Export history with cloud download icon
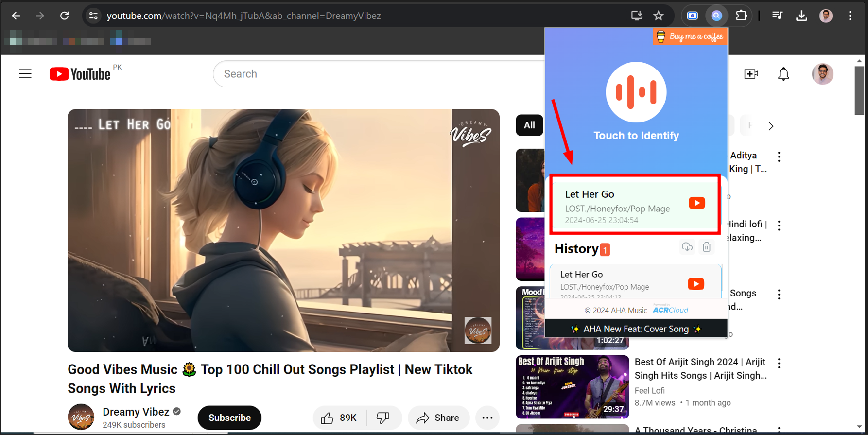The image size is (868, 435). pyautogui.click(x=687, y=247)
